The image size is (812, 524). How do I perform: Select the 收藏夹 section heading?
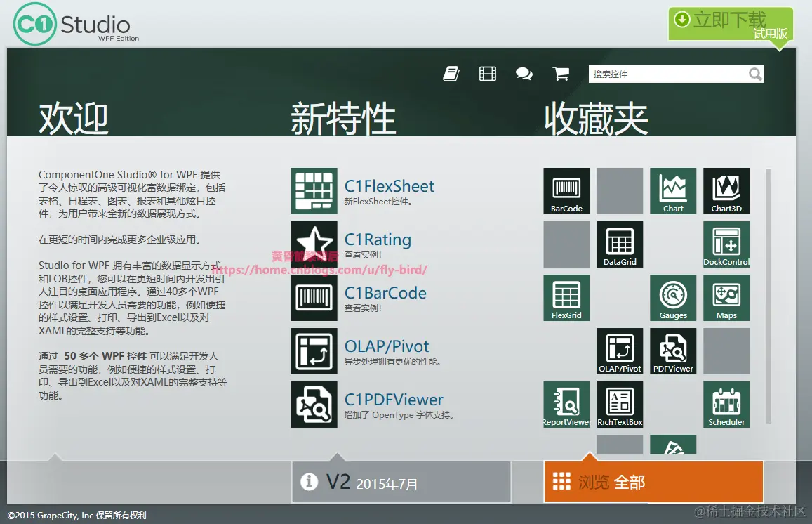[x=596, y=119]
